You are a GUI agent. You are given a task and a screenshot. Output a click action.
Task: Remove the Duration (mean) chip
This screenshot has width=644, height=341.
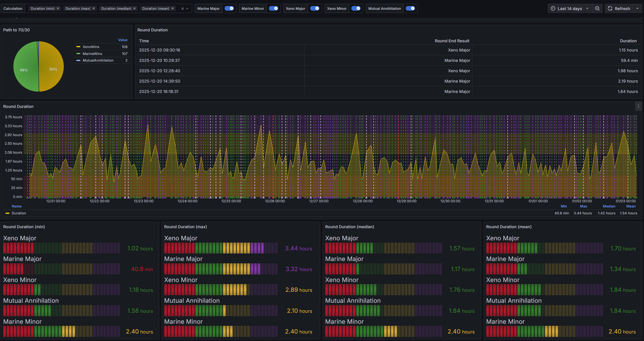tap(173, 9)
